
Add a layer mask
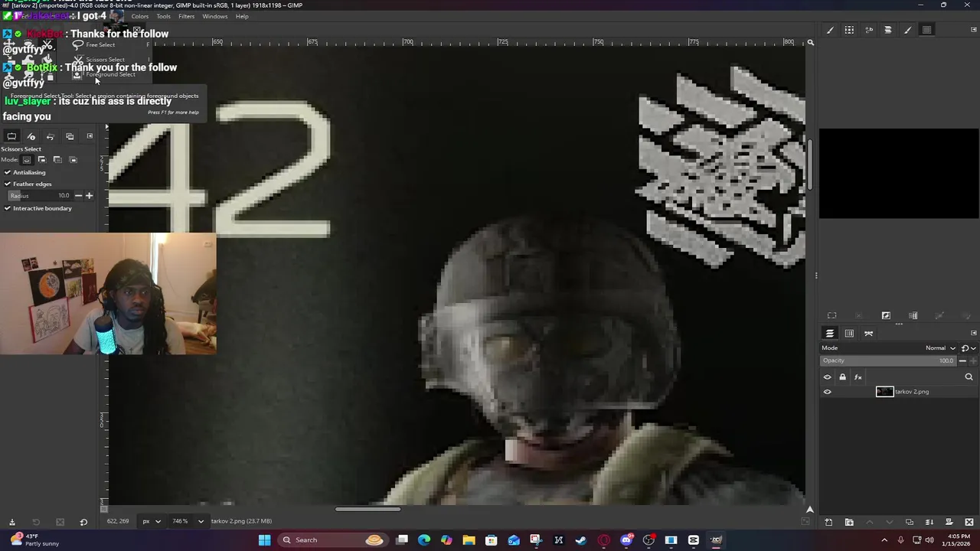pyautogui.click(x=949, y=522)
